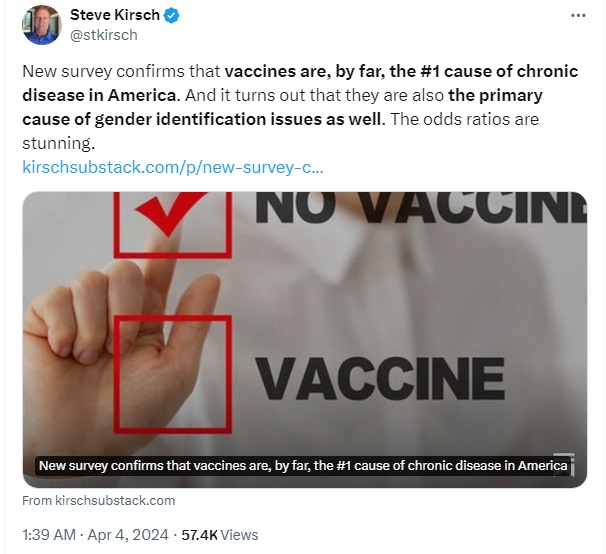This screenshot has width=606, height=554.
Task: Click the blue verified badge
Action: pyautogui.click(x=171, y=16)
